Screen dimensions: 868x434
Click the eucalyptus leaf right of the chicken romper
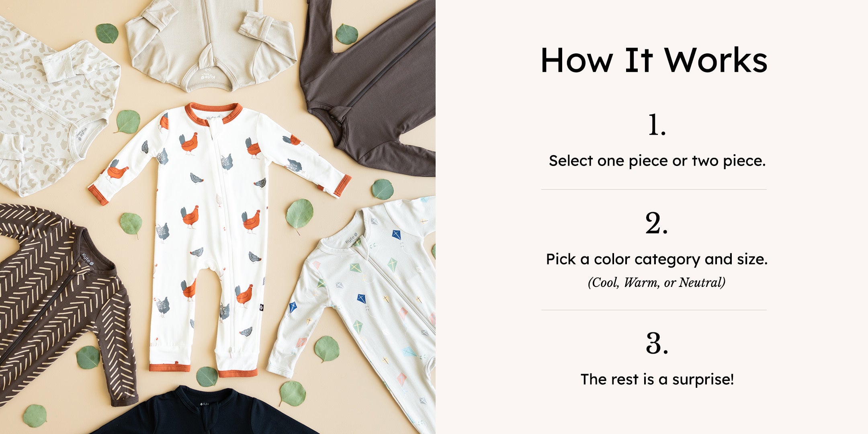299,215
